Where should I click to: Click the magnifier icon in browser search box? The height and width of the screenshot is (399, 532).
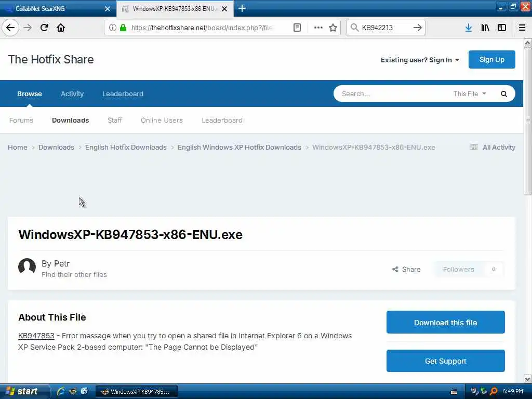tap(354, 28)
